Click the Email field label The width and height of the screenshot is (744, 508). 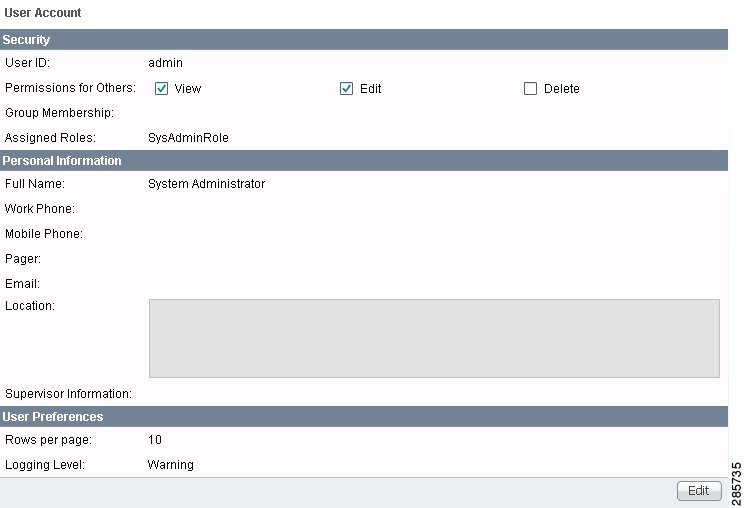pyautogui.click(x=22, y=284)
